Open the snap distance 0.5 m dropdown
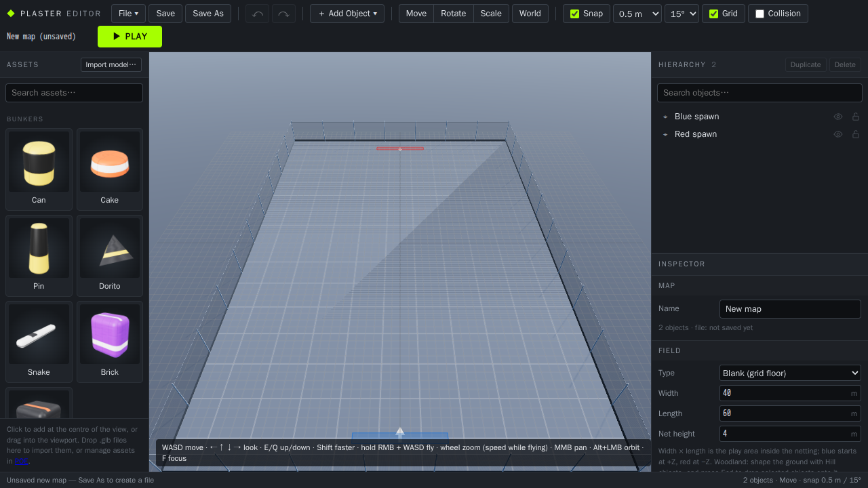Screen dimensions: 868x488 coord(637,14)
